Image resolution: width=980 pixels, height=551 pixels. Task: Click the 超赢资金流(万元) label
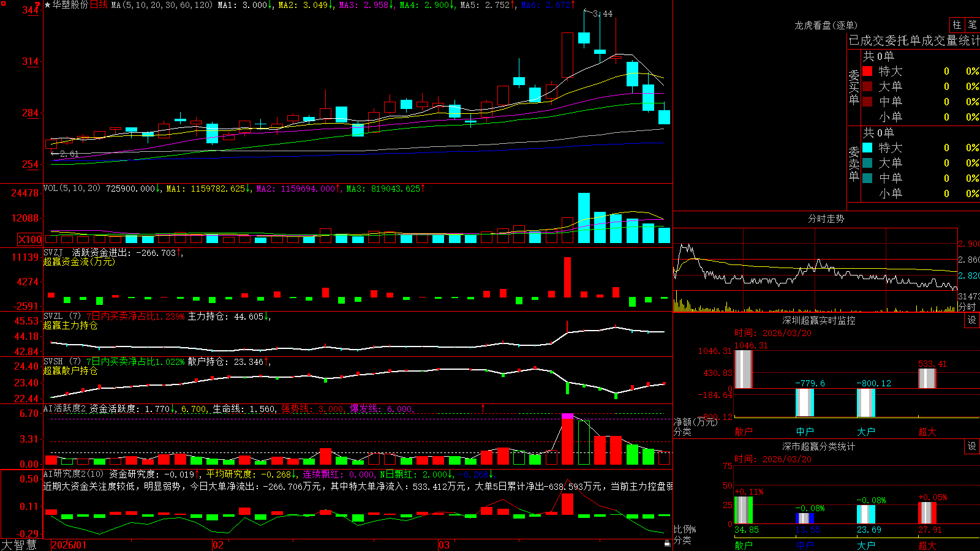point(79,261)
